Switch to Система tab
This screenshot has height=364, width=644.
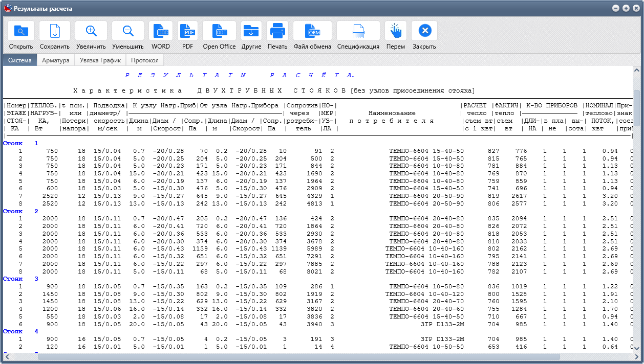point(19,60)
